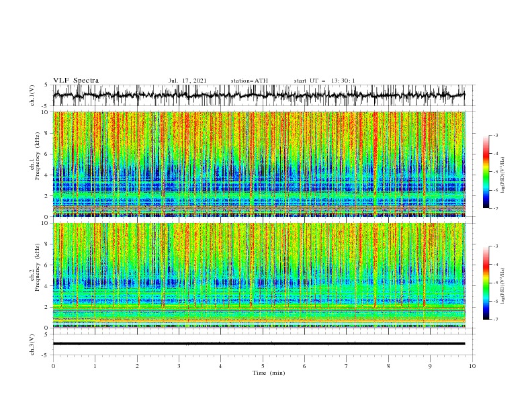Click time axis tick label '5'
This screenshot has width=532, height=411.
click(x=263, y=366)
